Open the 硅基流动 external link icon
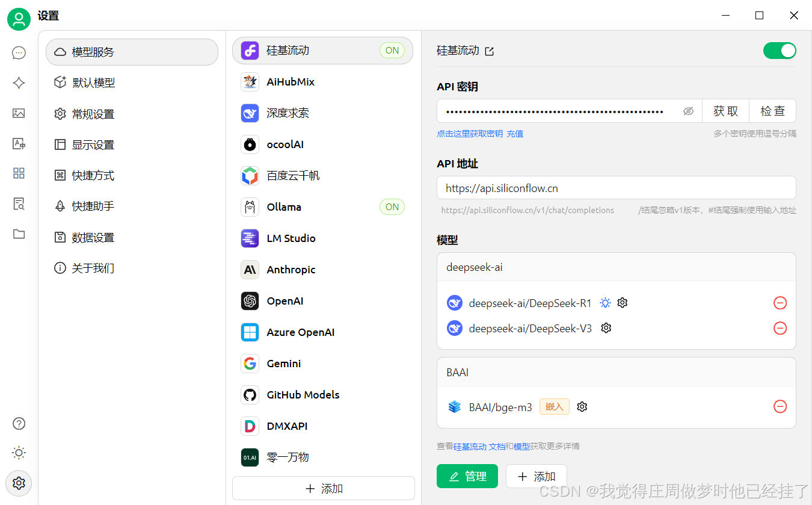 pyautogui.click(x=490, y=51)
